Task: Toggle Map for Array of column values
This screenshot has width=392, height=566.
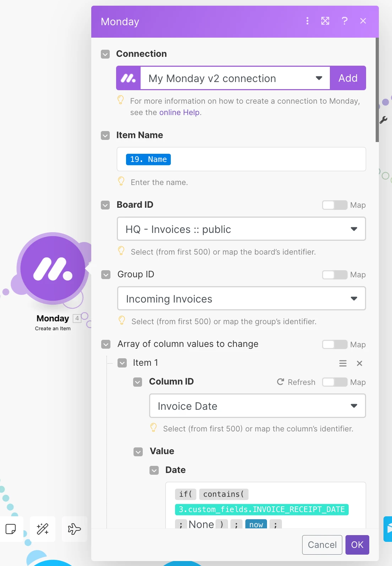Action: [x=335, y=344]
